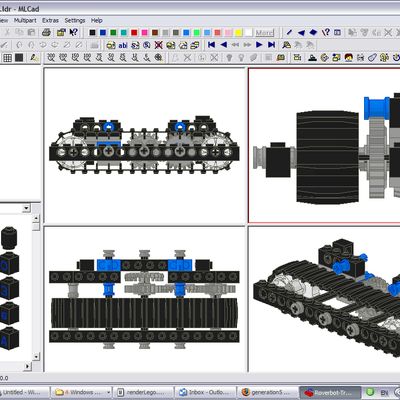This screenshot has width=400, height=400.
Task: Pick the pink color swatch
Action: coord(145,33)
